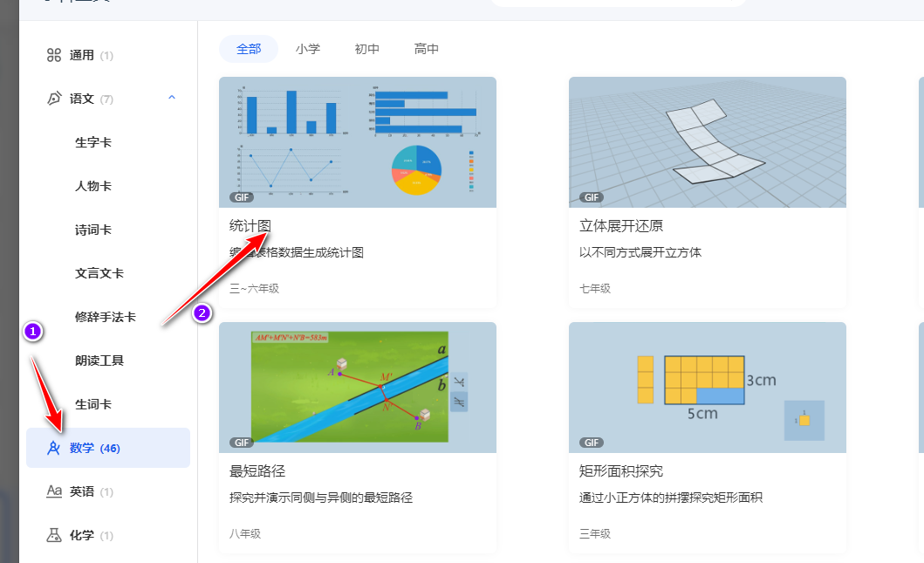Expand the 数学 (46) category
Image resolution: width=924 pixels, height=563 pixels.
point(96,448)
